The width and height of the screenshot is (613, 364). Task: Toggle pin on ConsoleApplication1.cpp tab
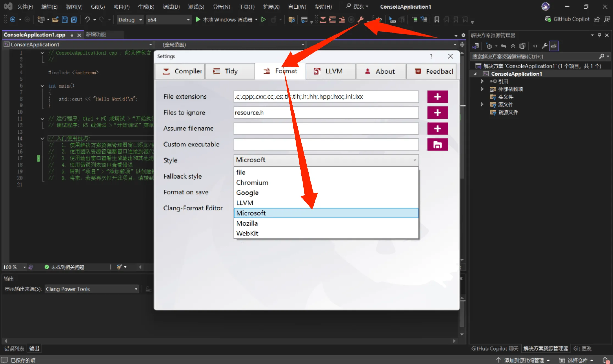(x=72, y=35)
